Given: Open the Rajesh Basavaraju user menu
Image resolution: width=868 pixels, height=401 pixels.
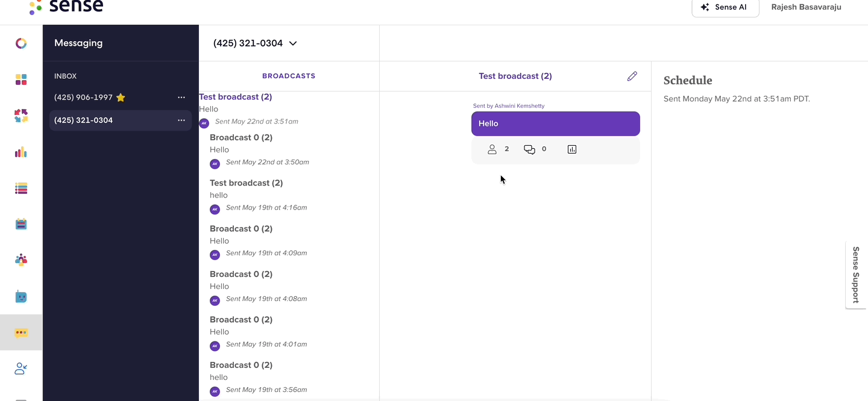Looking at the screenshot, I should click(x=807, y=7).
